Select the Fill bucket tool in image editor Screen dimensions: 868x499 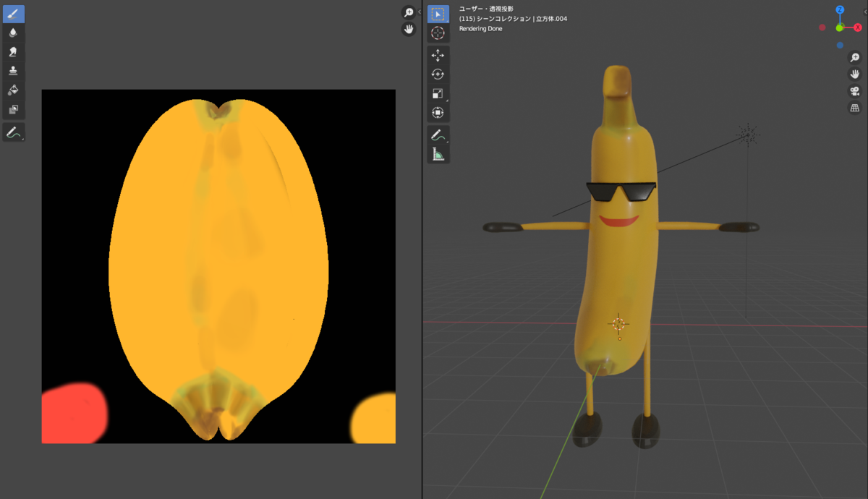pyautogui.click(x=14, y=90)
